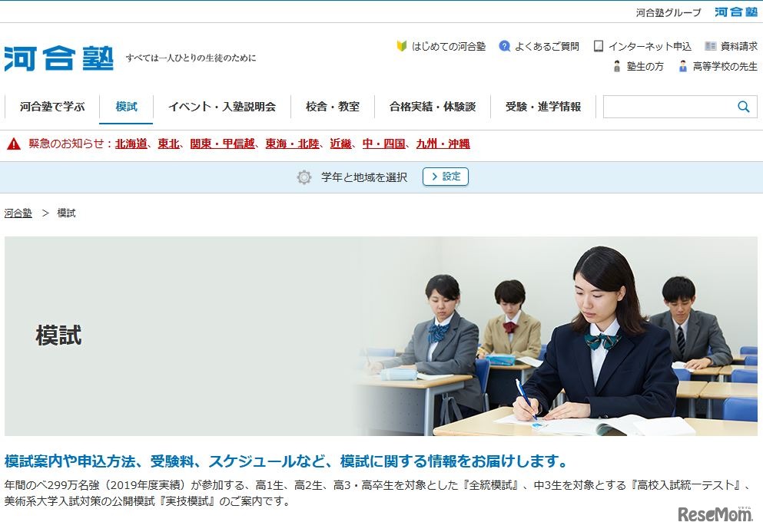
Task: Click the はじめての河合塾 beginner mark icon
Action: pos(401,46)
